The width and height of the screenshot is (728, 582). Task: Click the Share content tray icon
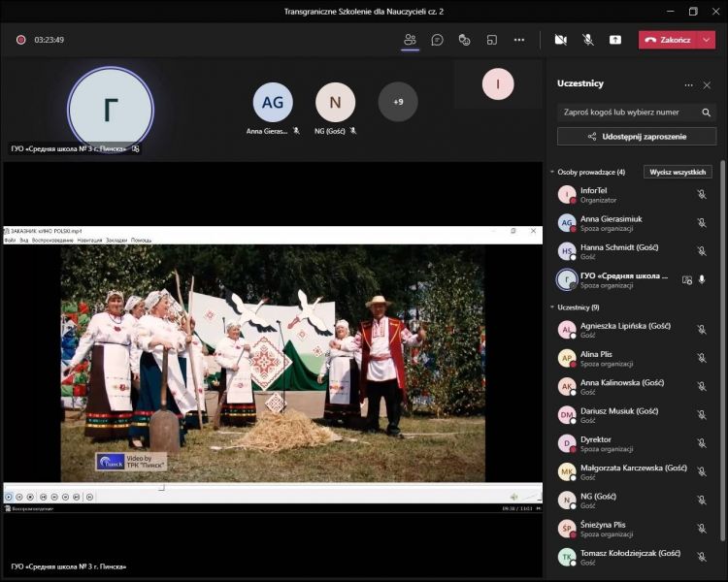tap(615, 40)
